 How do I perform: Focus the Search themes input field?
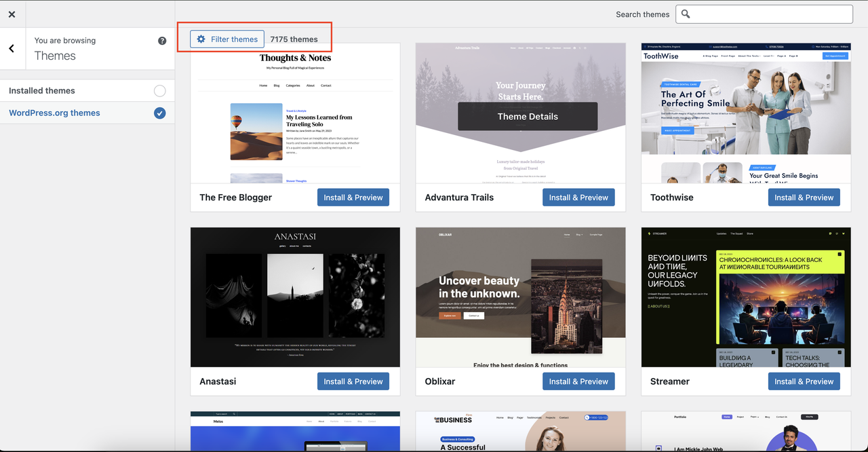764,14
